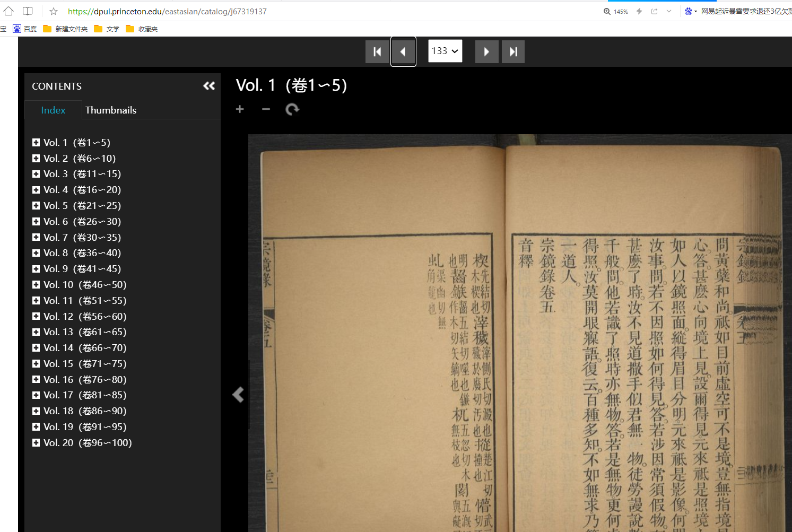Image resolution: width=792 pixels, height=532 pixels.
Task: Open Vol. 15 (卷71~75) link
Action: tap(85, 364)
